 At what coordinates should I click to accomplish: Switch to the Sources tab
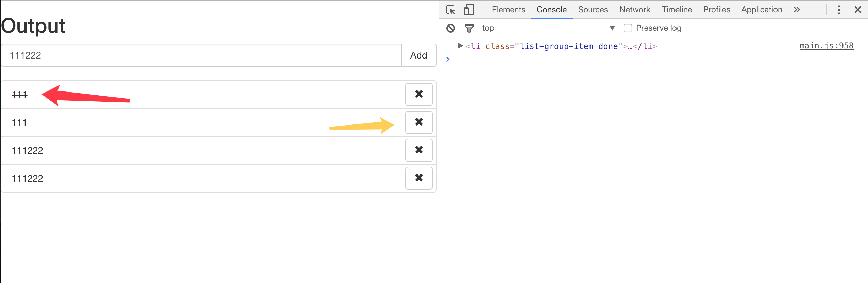tap(593, 10)
